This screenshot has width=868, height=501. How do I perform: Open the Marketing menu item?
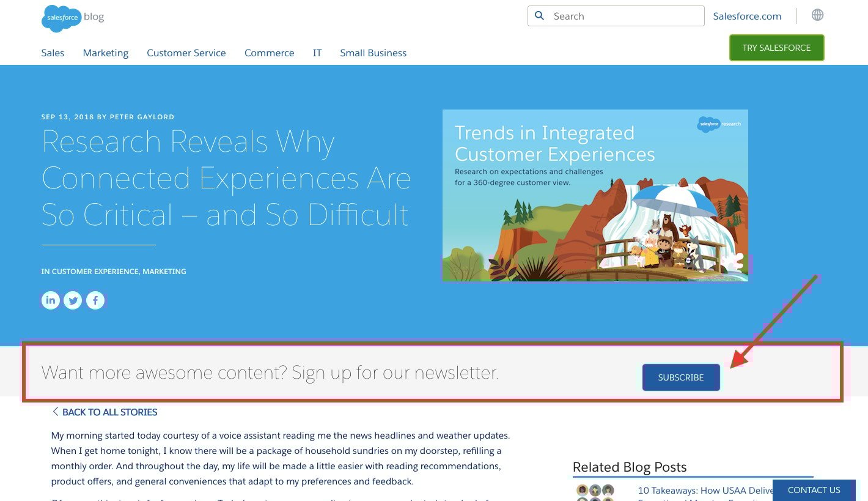[x=106, y=53]
